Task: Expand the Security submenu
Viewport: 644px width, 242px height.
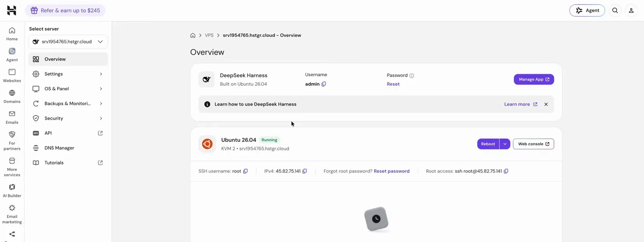Action: tap(101, 118)
